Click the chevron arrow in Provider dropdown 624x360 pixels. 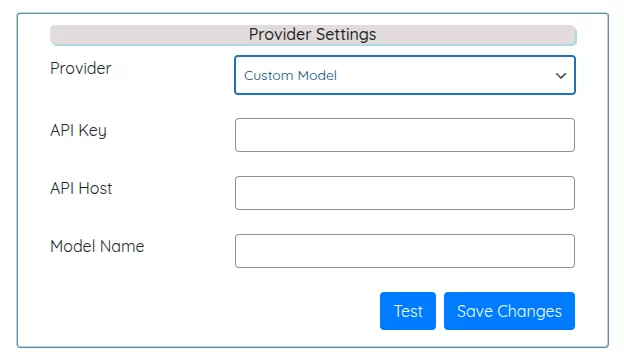pos(561,76)
